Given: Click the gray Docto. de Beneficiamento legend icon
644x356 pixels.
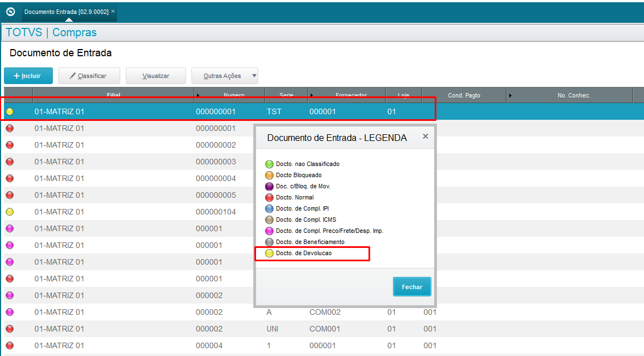Looking at the screenshot, I should (x=269, y=242).
